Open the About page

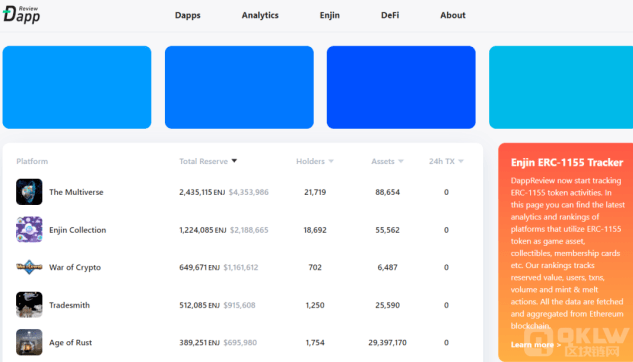pos(453,15)
